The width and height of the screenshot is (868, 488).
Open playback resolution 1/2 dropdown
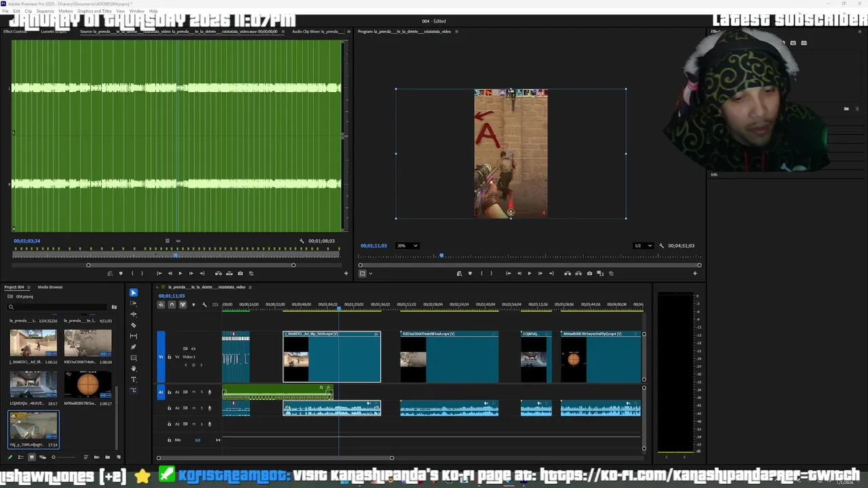[x=642, y=245]
